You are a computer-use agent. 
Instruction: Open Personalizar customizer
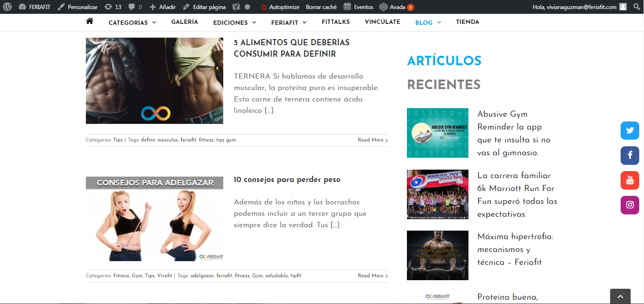click(77, 7)
